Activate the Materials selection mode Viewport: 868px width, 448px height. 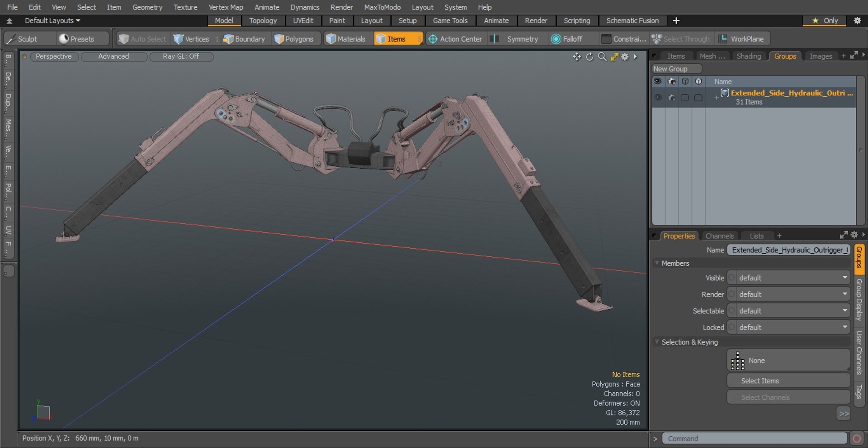point(346,39)
